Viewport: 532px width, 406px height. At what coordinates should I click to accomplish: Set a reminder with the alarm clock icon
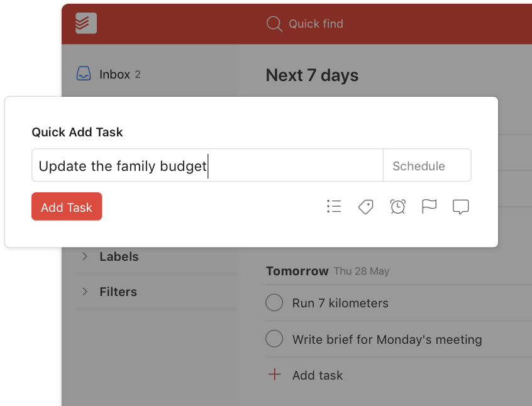pos(397,207)
